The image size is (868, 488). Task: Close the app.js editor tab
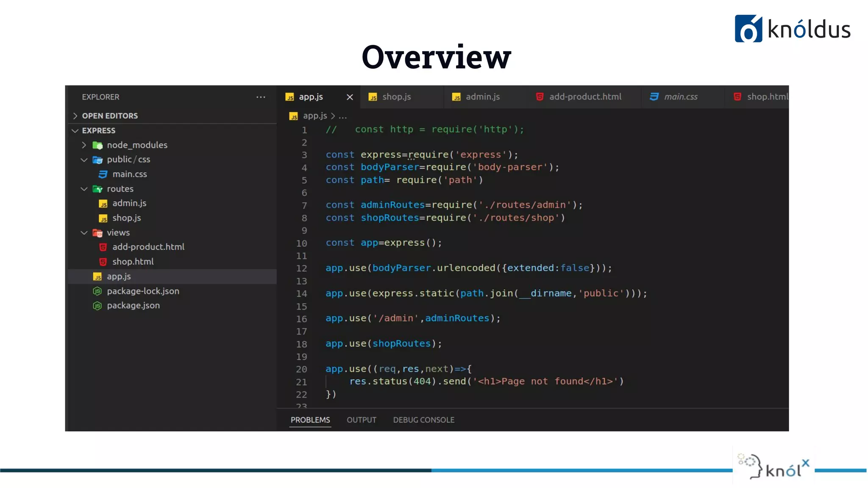click(350, 97)
